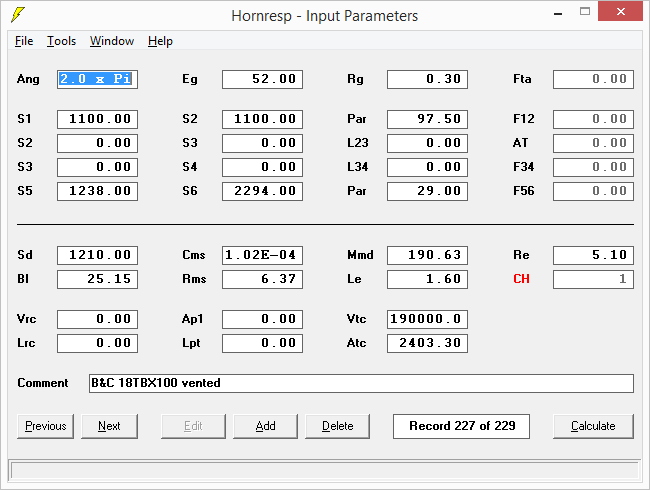Click the Ang field showing 2.0 x Pi

pos(97,79)
